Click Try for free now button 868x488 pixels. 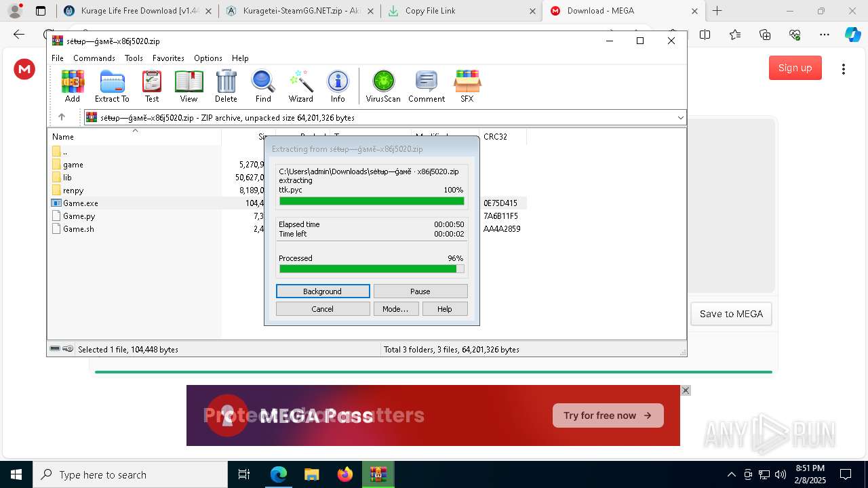click(x=608, y=415)
